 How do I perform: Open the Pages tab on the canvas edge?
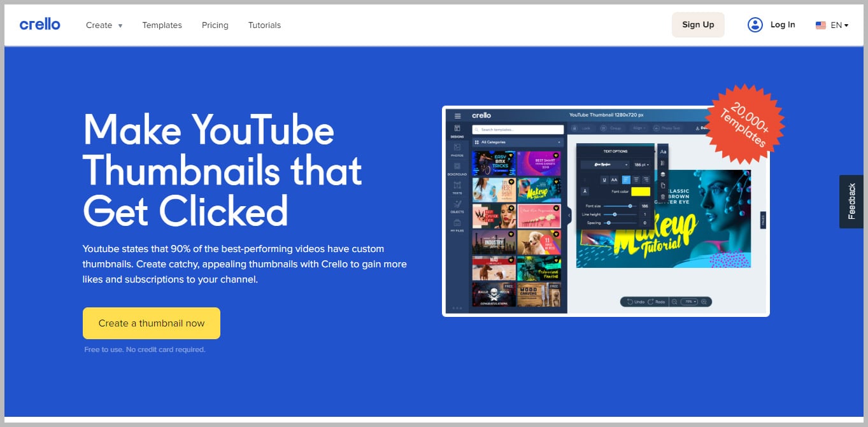(x=763, y=220)
